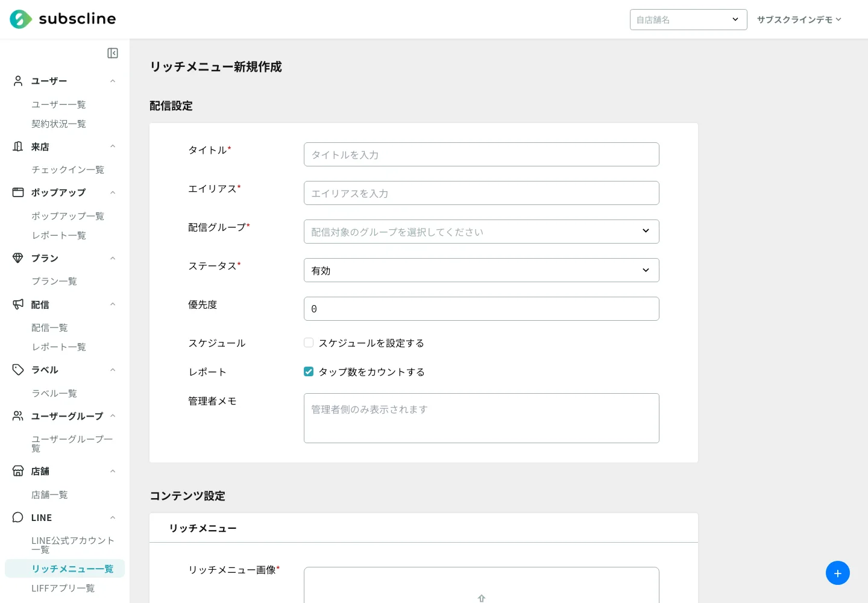Open the 配信グループ dropdown
868x603 pixels.
tap(482, 232)
